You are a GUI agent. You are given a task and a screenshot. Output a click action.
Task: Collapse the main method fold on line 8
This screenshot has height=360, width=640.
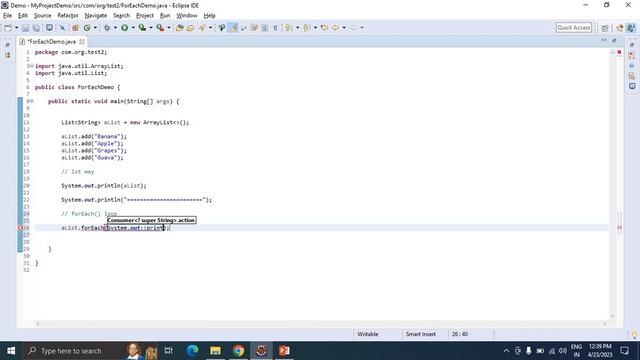(x=31, y=101)
